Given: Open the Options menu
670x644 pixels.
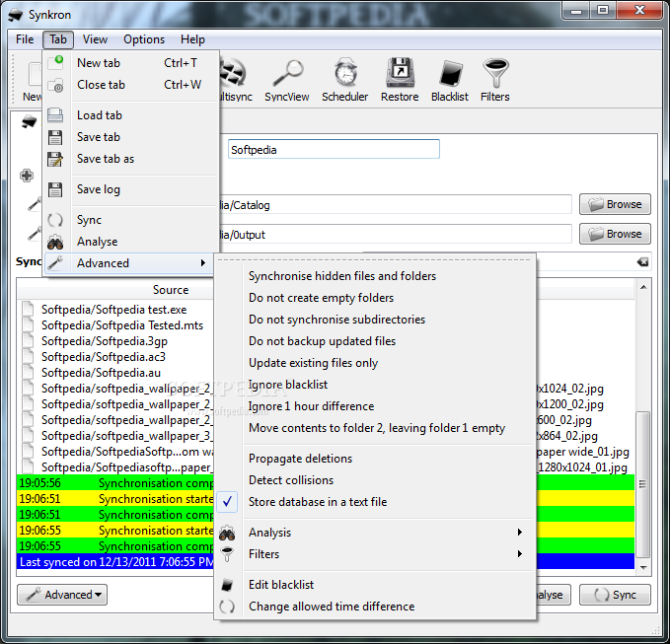Looking at the screenshot, I should pos(144,39).
